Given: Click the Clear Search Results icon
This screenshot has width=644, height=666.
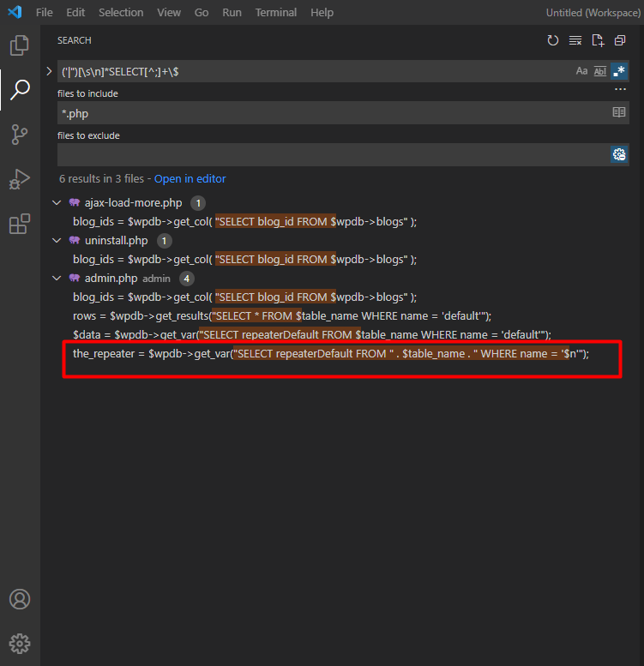Looking at the screenshot, I should point(575,40).
